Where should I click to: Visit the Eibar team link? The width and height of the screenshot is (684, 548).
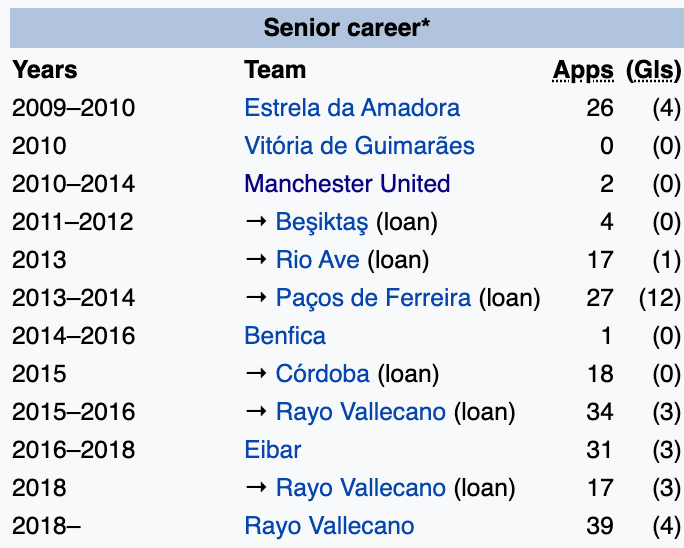tap(273, 450)
